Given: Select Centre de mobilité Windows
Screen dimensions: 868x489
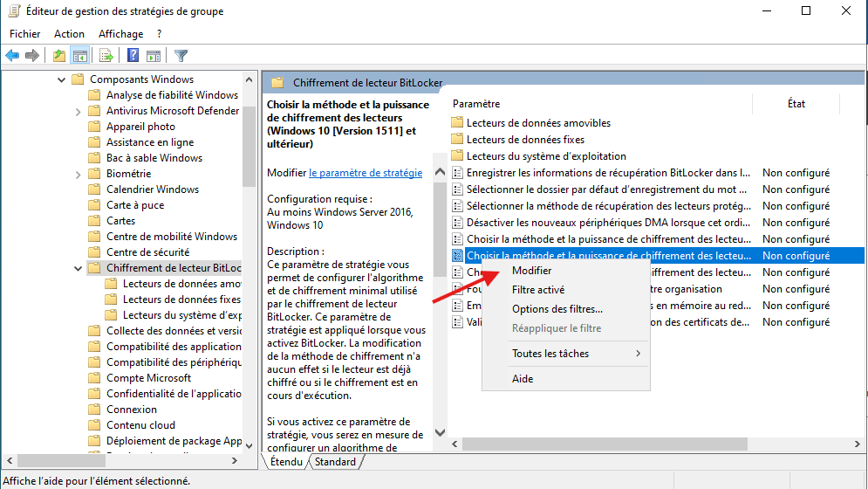Looking at the screenshot, I should (x=172, y=236).
